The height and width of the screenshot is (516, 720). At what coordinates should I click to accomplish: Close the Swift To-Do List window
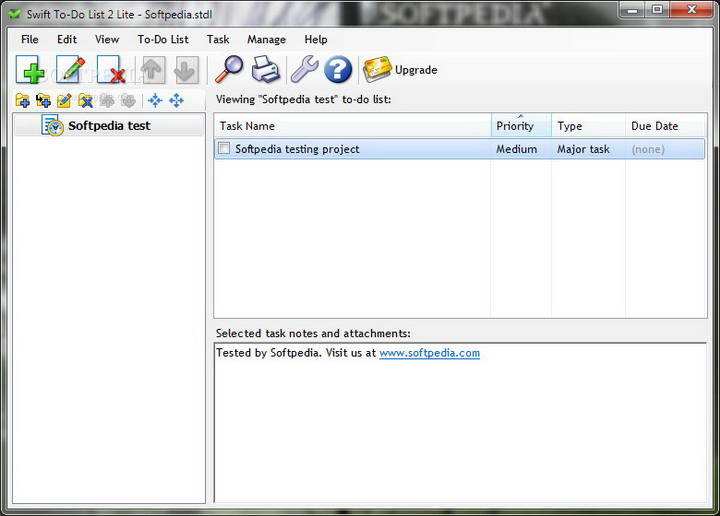(x=692, y=10)
